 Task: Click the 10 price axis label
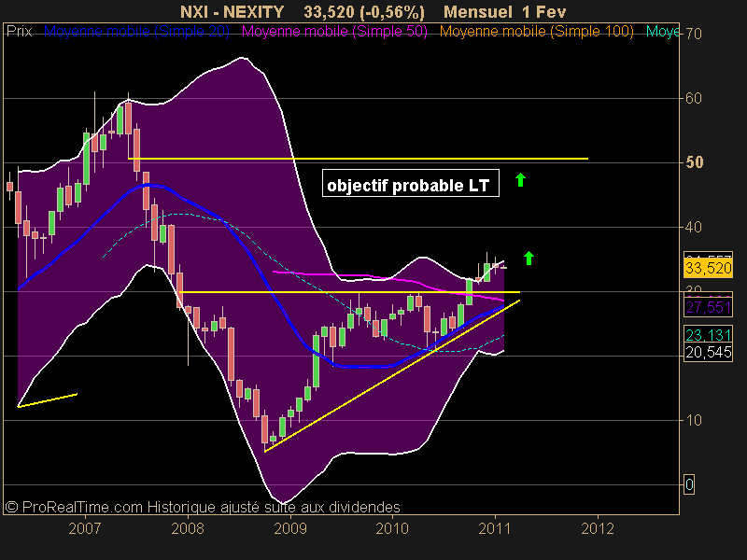point(694,421)
